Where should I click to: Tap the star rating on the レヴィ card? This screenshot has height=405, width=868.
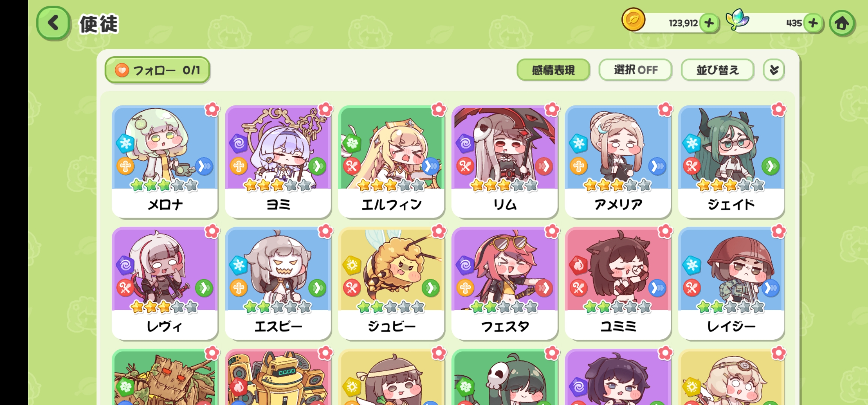165,307
